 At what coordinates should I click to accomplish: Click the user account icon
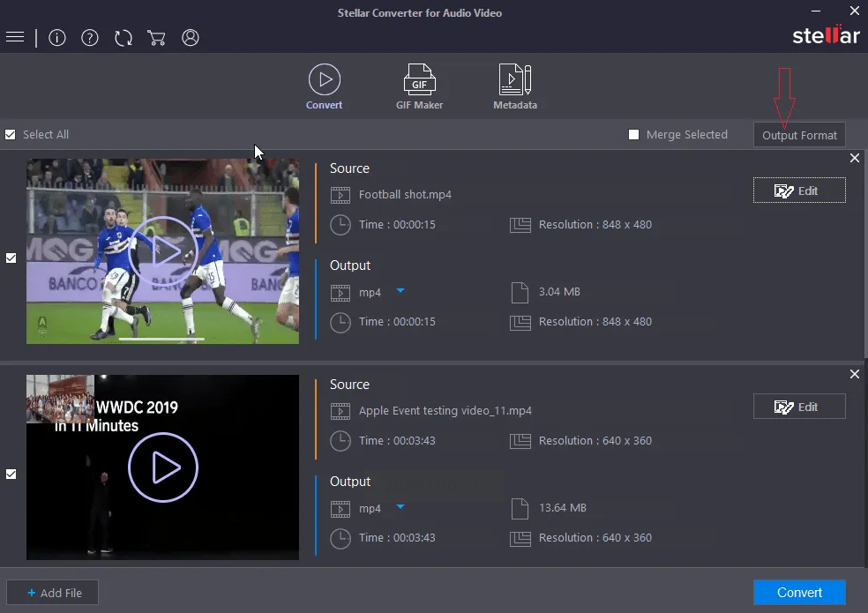[x=191, y=38]
